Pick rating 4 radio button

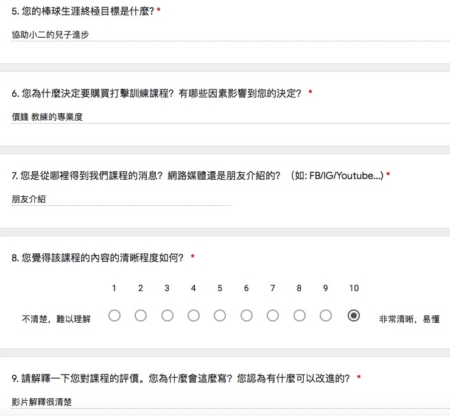pos(193,315)
